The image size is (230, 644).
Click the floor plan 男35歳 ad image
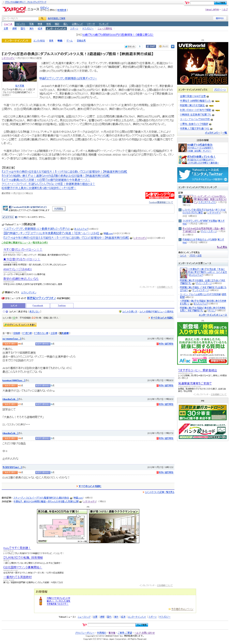coord(62,526)
